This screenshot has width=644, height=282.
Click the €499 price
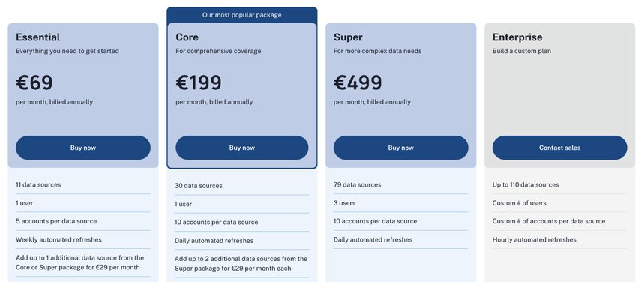pyautogui.click(x=358, y=82)
